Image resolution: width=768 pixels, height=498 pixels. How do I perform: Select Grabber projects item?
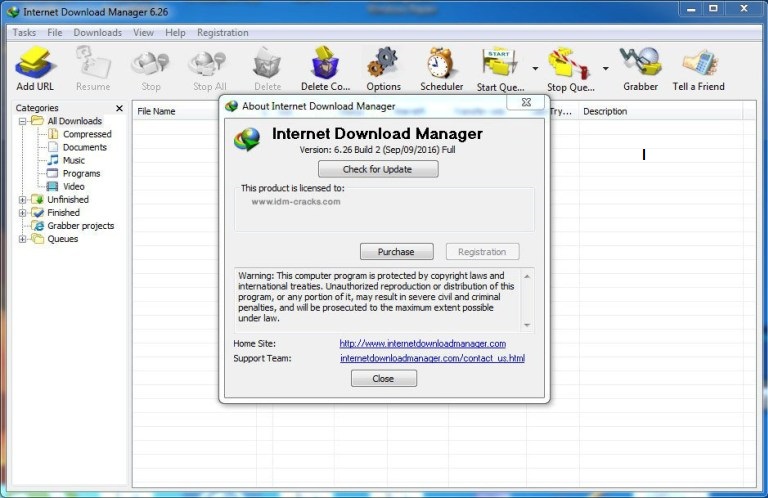(x=80, y=226)
